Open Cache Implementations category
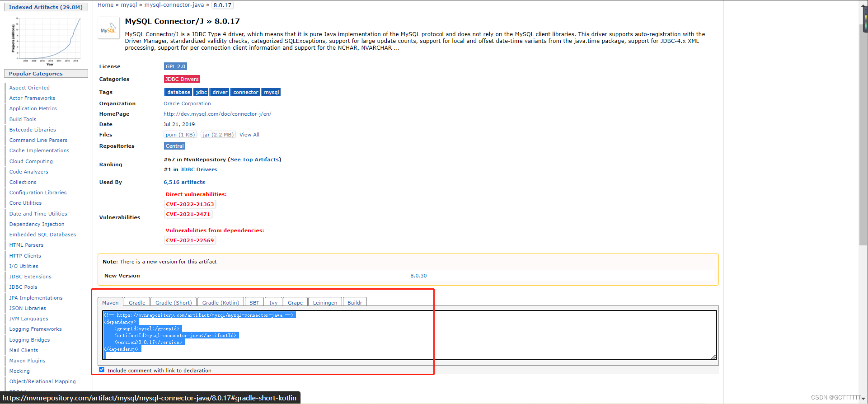 (39, 150)
